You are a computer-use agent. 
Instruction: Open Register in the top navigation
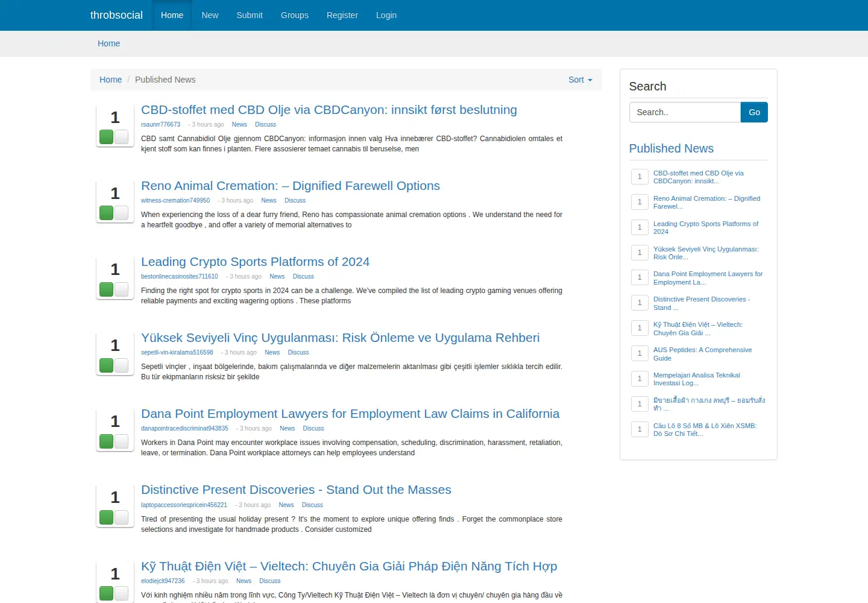point(342,15)
